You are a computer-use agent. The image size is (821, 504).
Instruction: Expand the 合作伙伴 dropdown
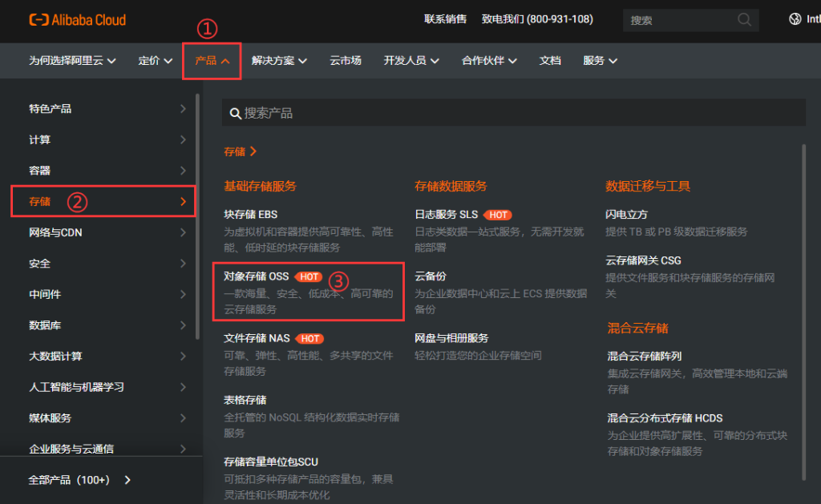point(489,61)
